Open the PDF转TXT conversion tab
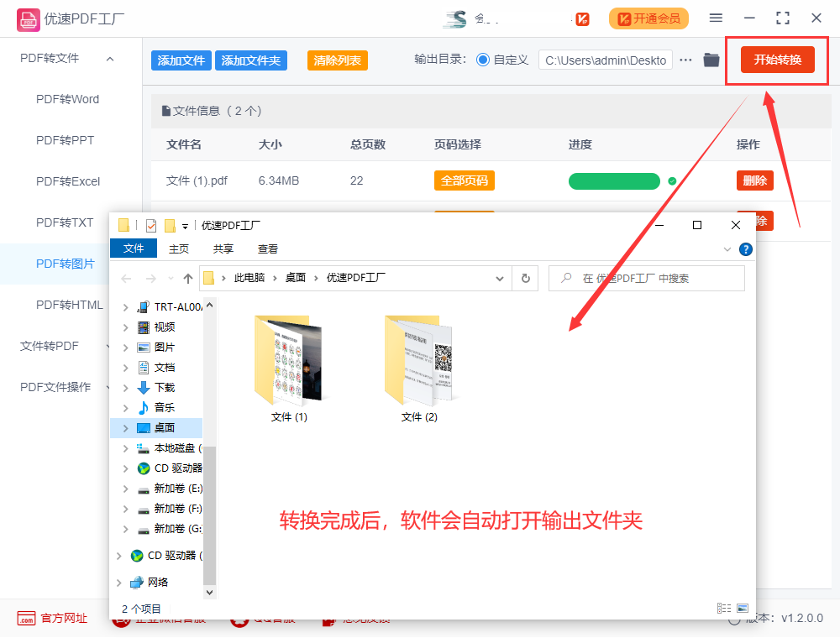 [x=65, y=222]
